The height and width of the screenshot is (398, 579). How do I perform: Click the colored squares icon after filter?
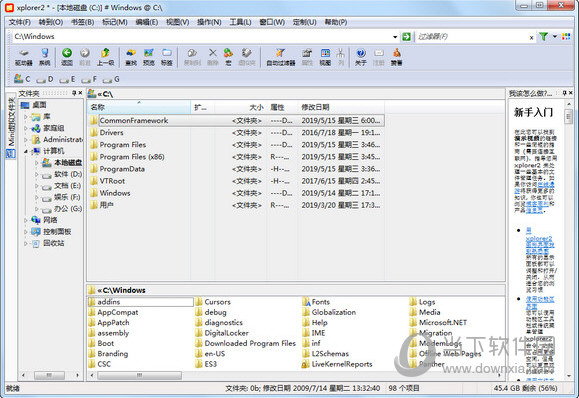coord(566,37)
